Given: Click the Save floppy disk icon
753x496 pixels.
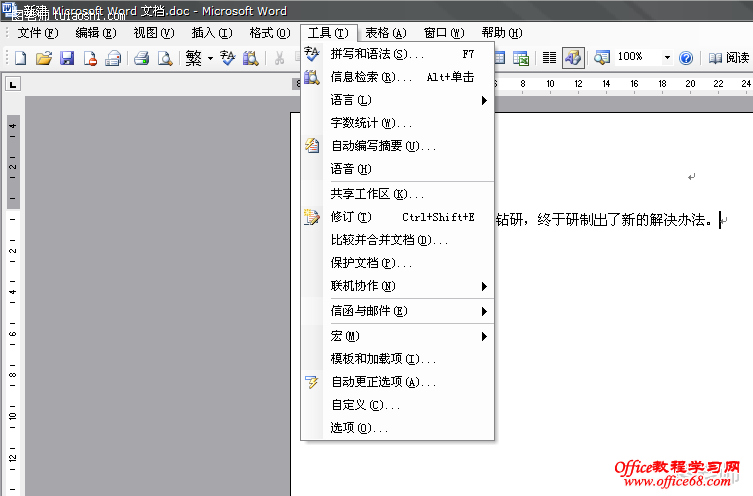Looking at the screenshot, I should coord(67,59).
